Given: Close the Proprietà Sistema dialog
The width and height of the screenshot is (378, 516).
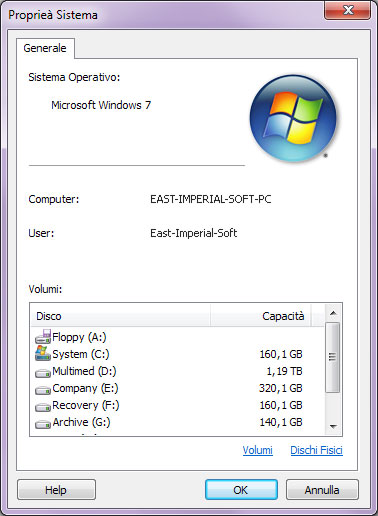Looking at the screenshot, I should pos(348,10).
